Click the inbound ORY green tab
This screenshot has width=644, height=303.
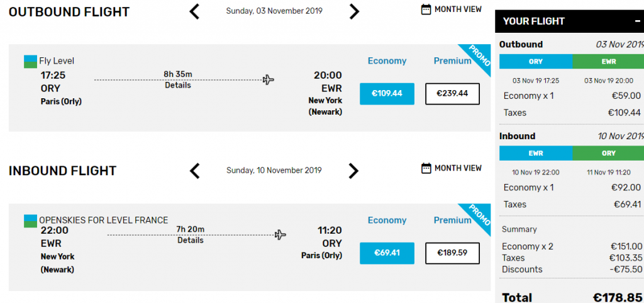coord(608,153)
